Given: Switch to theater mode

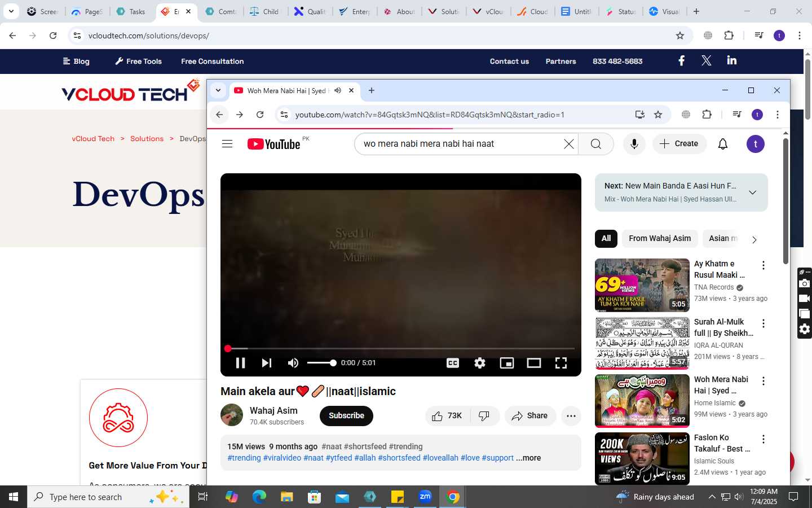Looking at the screenshot, I should click(534, 363).
